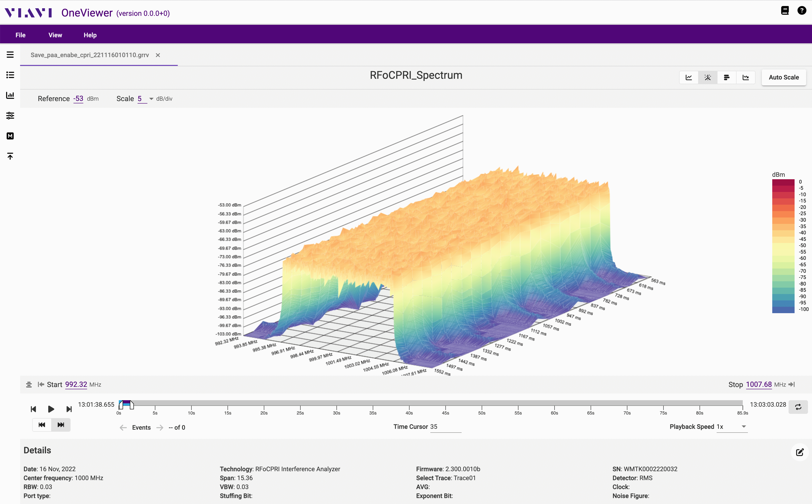812x504 pixels.
Task: Open the View menu
Action: [x=55, y=35]
